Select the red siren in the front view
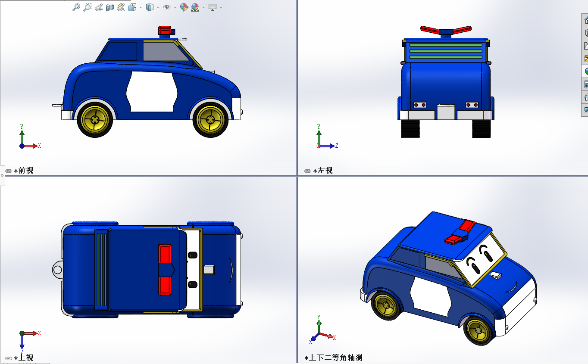The width and height of the screenshot is (588, 364). 165,30
